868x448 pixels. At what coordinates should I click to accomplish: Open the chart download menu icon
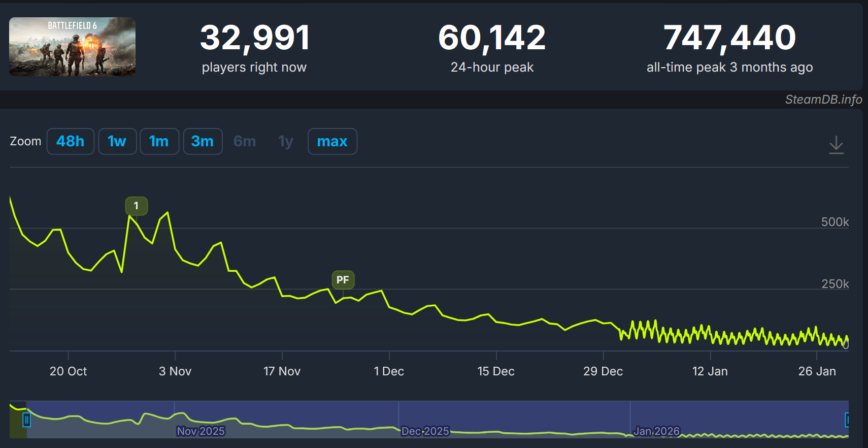tap(836, 145)
